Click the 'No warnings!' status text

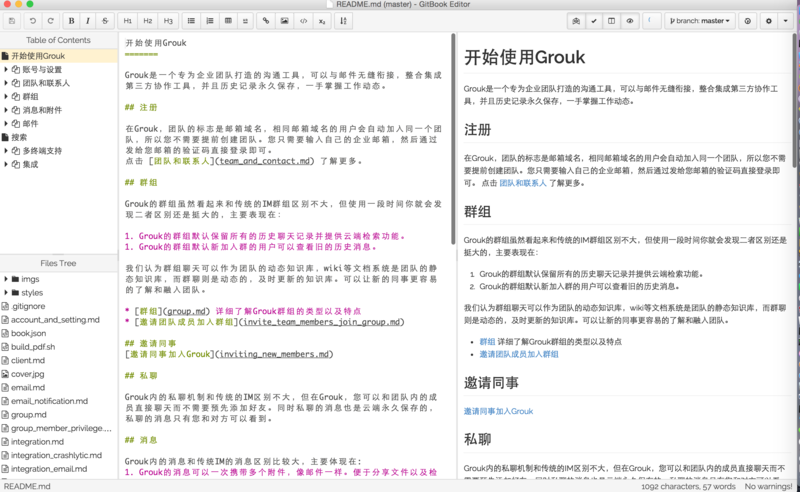pyautogui.click(x=768, y=486)
